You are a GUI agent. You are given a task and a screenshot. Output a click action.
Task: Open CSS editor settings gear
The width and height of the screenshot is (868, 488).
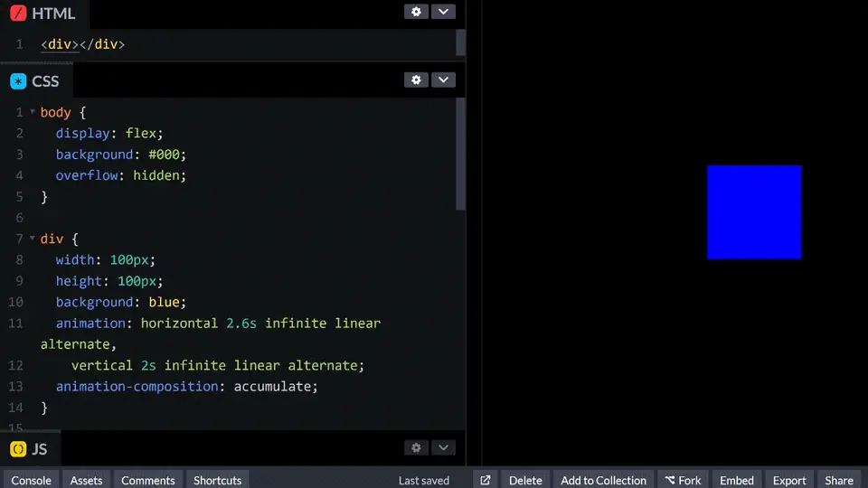pyautogui.click(x=416, y=80)
